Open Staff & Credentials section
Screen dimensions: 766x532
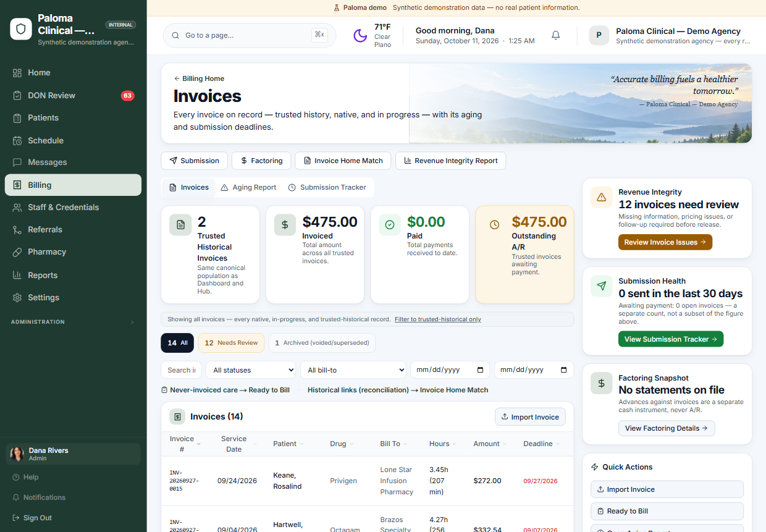pos(73,208)
